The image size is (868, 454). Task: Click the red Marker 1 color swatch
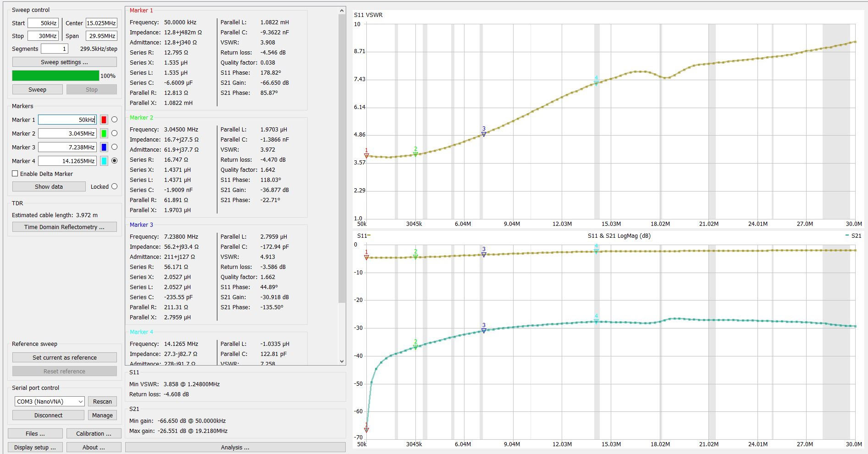click(104, 120)
